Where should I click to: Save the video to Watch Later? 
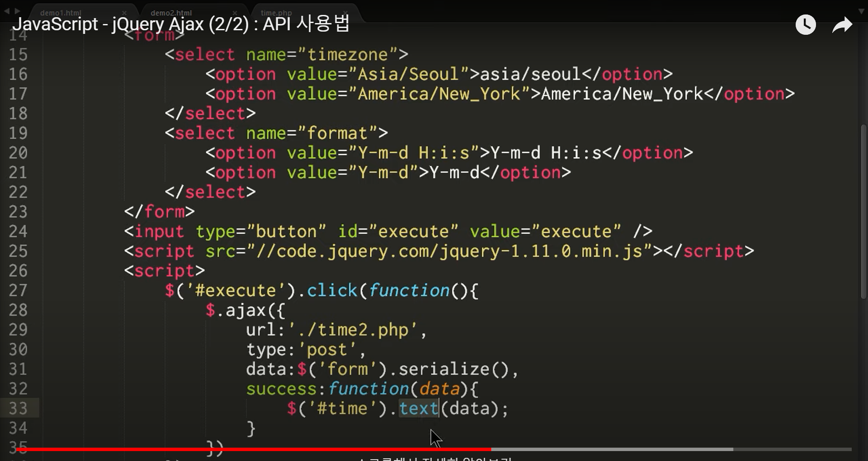805,25
